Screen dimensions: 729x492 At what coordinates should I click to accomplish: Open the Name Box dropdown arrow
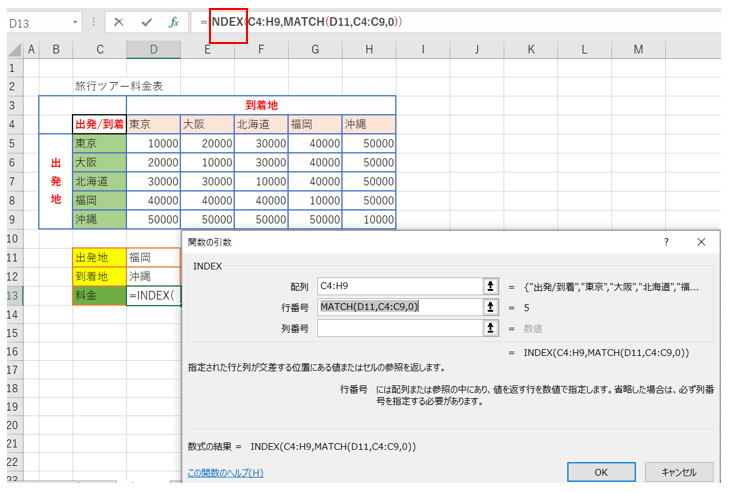(x=77, y=21)
